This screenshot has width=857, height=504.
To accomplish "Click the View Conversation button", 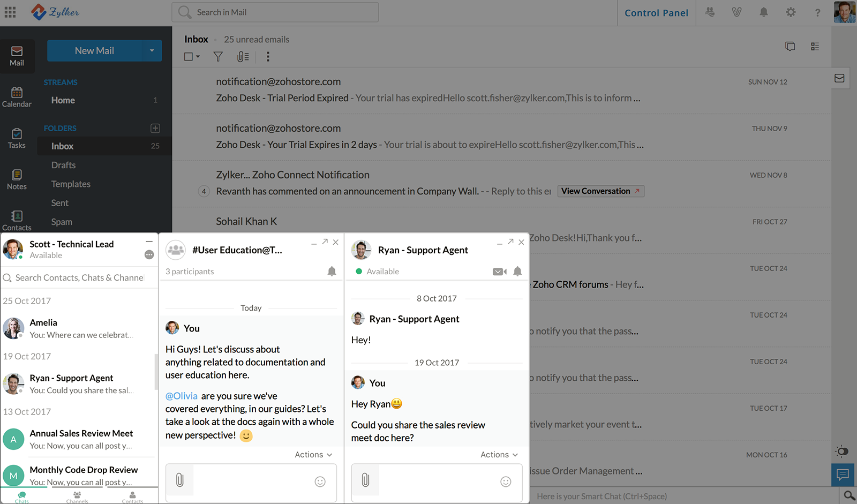I will [x=600, y=191].
